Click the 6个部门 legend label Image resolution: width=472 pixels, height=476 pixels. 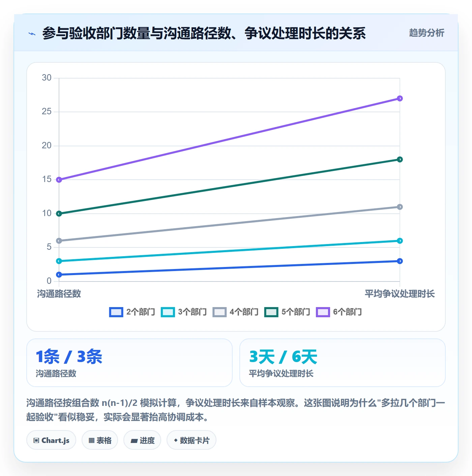point(348,312)
